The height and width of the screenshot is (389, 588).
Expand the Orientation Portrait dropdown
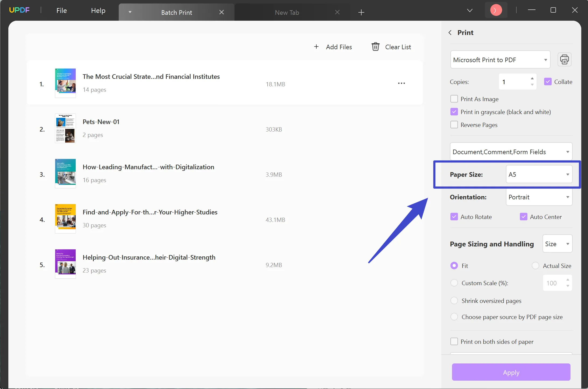(539, 197)
